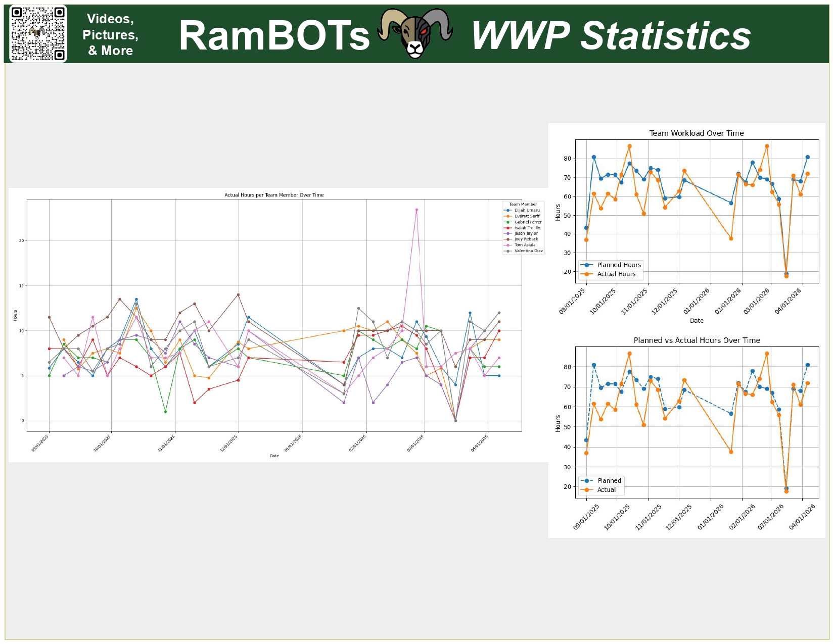Image resolution: width=834 pixels, height=644 pixels.
Task: Click the 'Team Member' legend heading
Action: [523, 205]
